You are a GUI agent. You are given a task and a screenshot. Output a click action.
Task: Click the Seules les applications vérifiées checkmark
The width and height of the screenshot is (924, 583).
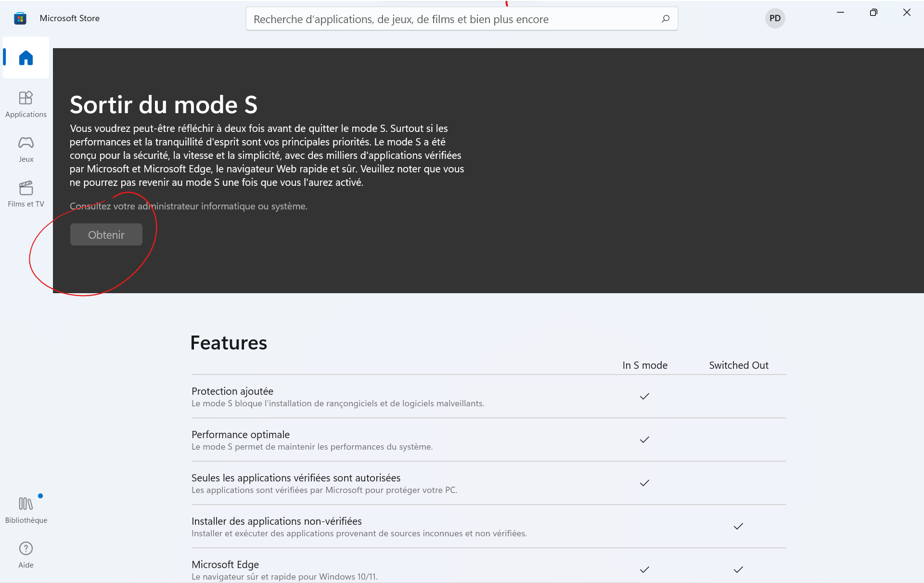[644, 483]
